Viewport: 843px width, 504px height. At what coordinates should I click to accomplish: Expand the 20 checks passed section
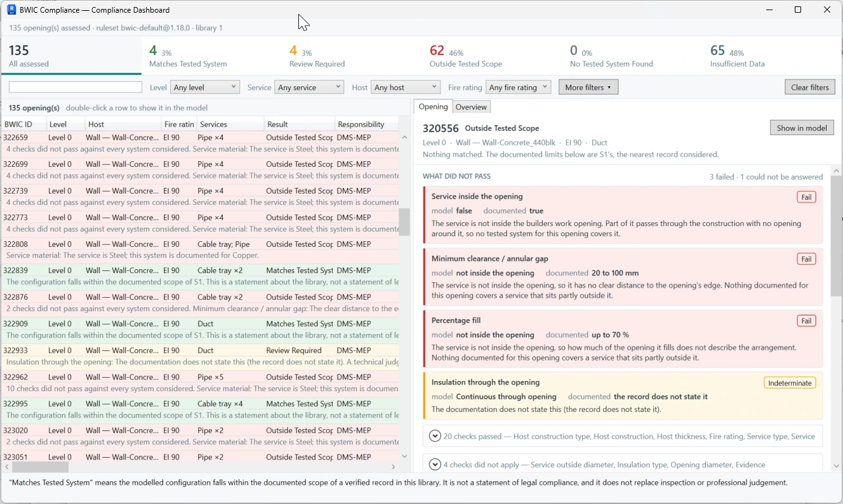(x=435, y=436)
